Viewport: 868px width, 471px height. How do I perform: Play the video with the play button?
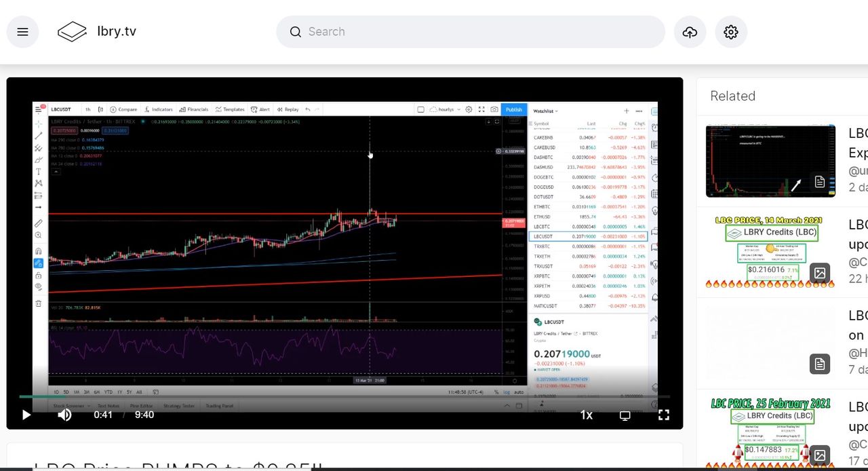point(26,415)
